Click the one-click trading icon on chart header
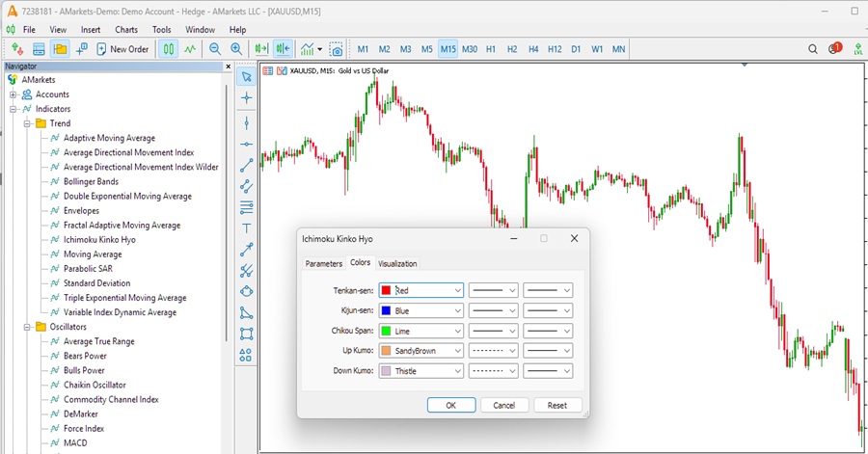 282,70
